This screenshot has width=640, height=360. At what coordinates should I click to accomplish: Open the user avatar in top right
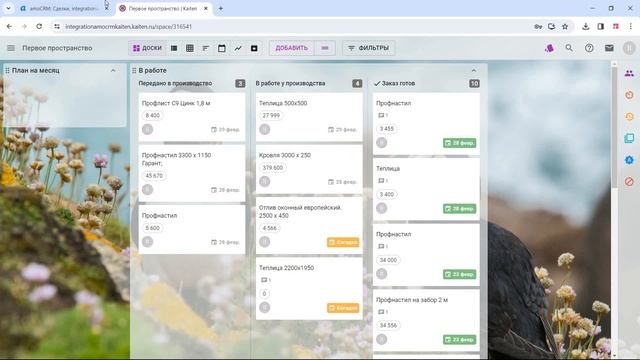click(x=629, y=48)
